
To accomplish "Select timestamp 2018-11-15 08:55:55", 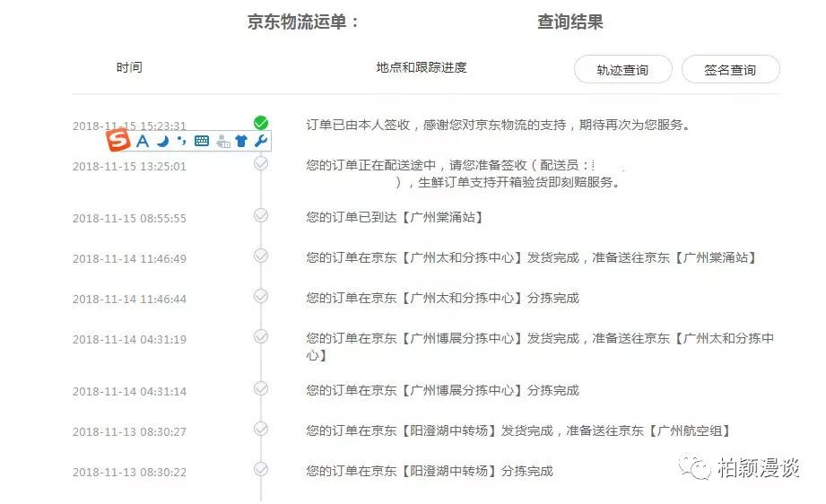I will [129, 219].
